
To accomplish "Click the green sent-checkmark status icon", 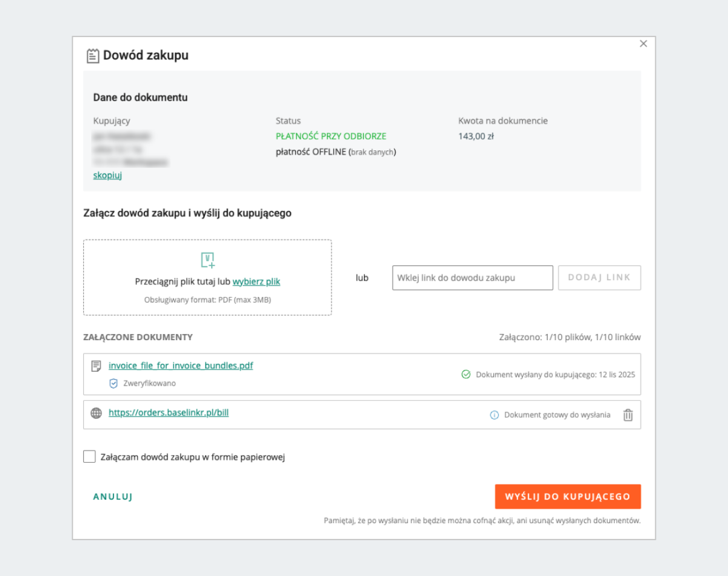I will tap(466, 375).
